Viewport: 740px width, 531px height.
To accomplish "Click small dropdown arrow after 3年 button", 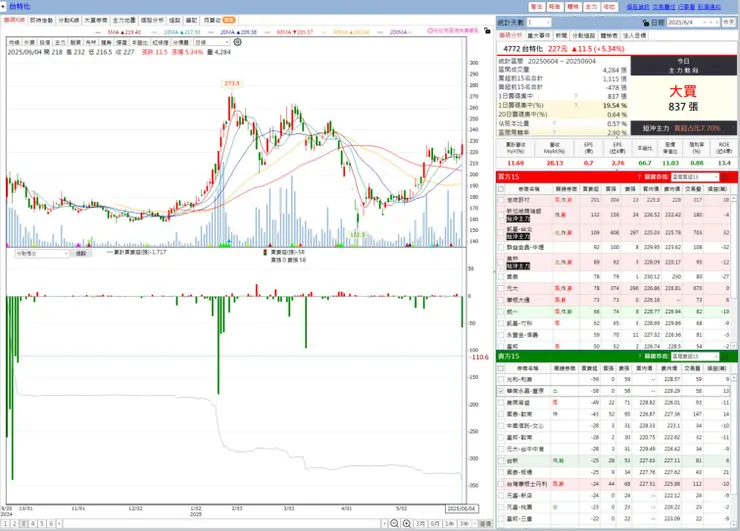I will click(x=473, y=523).
